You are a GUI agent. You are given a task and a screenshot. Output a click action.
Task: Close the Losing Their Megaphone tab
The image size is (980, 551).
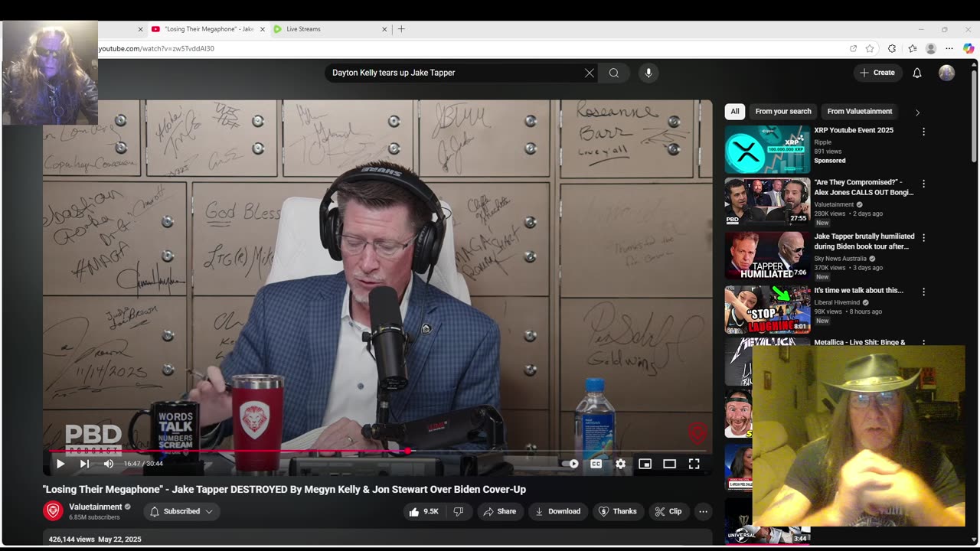point(262,29)
